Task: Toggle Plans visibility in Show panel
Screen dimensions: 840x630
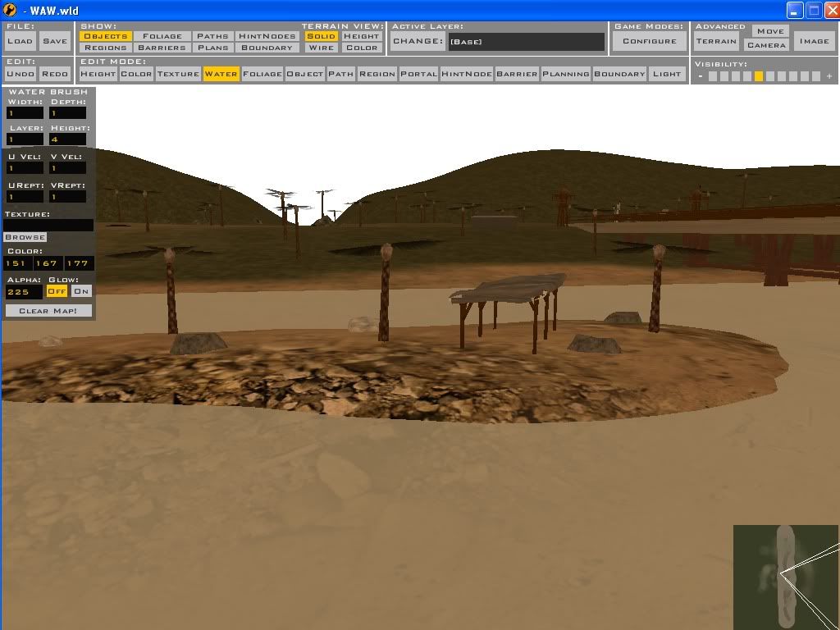Action: point(212,48)
